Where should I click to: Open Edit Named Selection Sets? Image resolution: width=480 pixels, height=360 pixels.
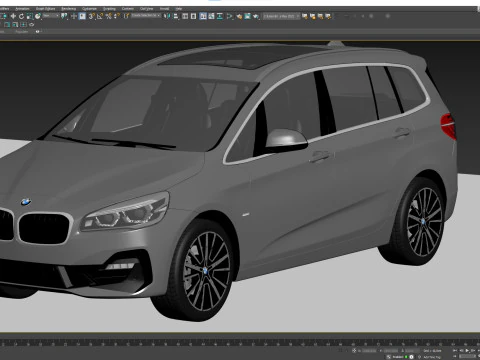(x=126, y=16)
